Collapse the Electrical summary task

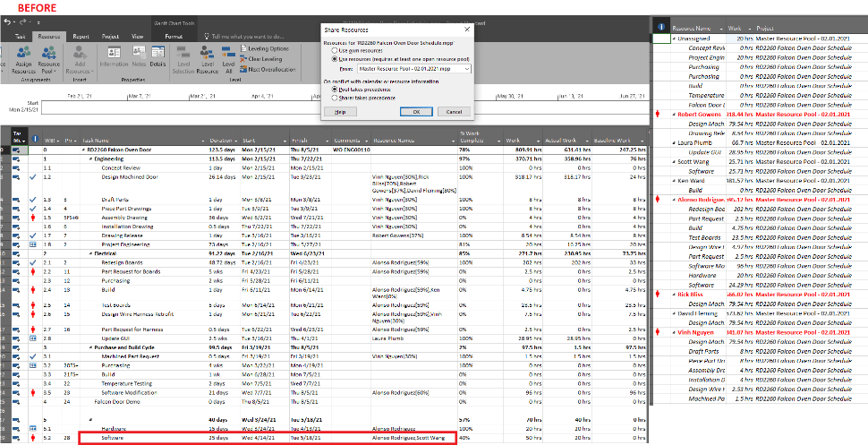[x=90, y=253]
